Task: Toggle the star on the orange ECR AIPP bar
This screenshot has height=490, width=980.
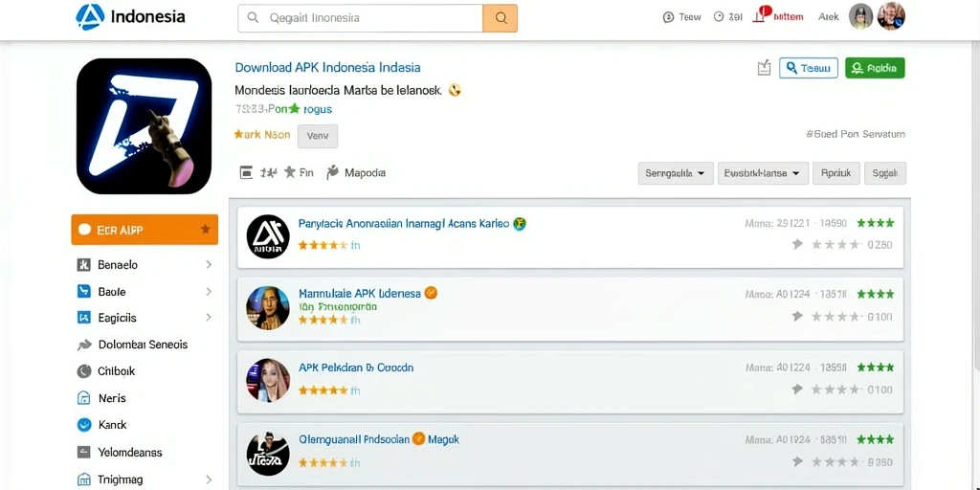Action: 205,230
